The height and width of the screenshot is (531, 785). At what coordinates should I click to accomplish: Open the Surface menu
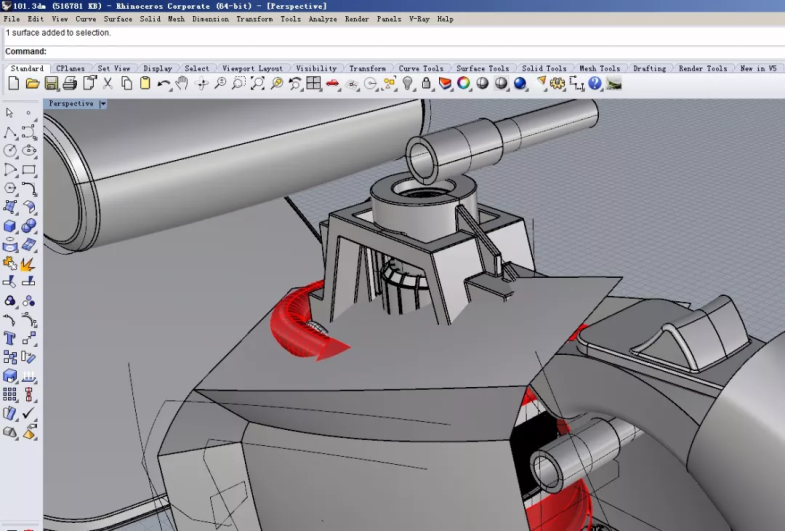[118, 19]
